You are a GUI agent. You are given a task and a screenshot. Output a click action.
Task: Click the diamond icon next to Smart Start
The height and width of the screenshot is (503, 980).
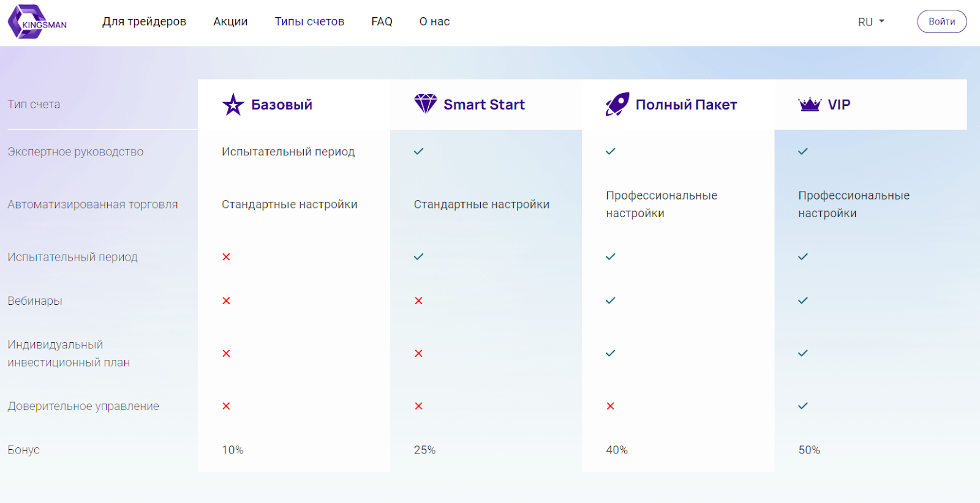[425, 104]
